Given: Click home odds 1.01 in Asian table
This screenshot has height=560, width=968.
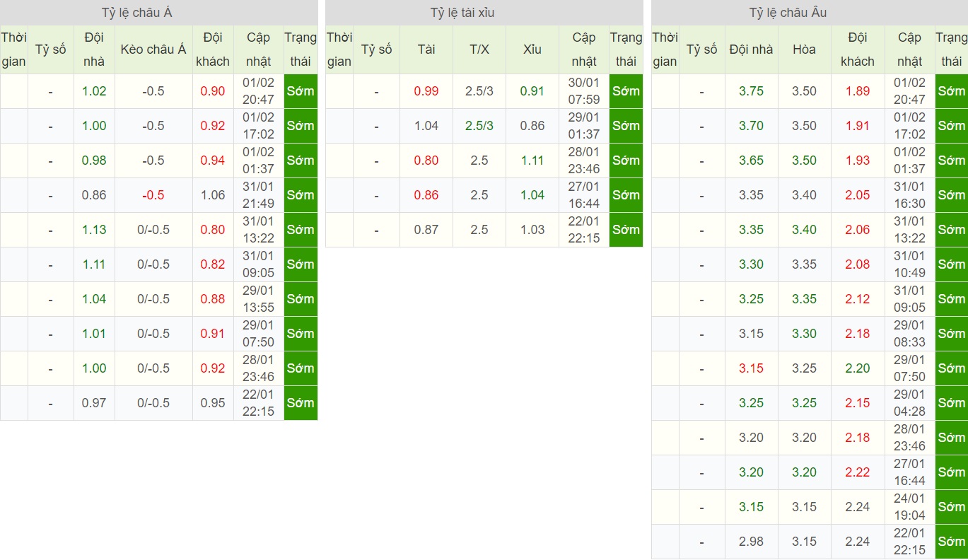Looking at the screenshot, I should click(x=94, y=334).
